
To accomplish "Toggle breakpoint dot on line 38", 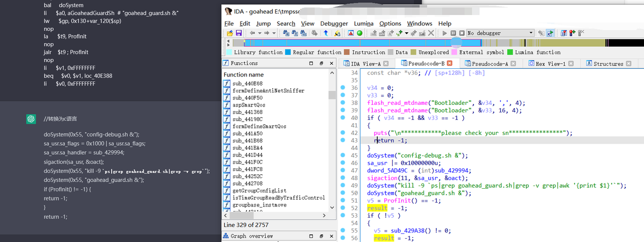I will coord(342,102).
